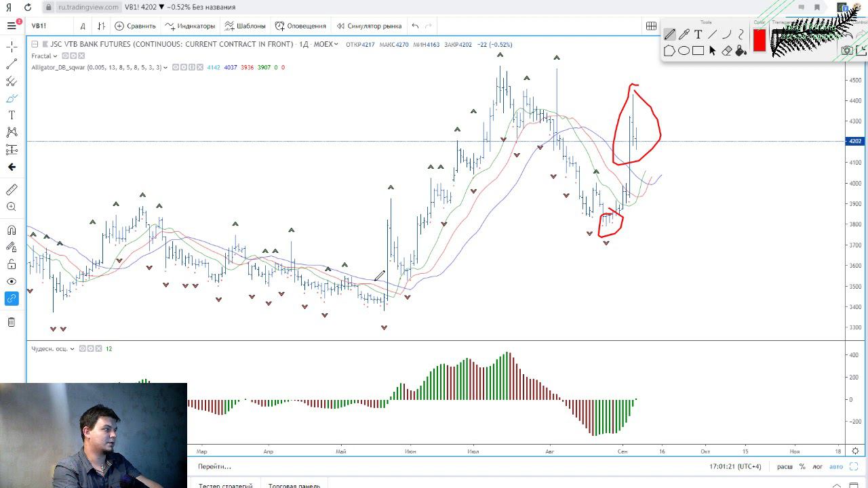
Task: Open the Оповещения alerts menu
Action: point(300,26)
